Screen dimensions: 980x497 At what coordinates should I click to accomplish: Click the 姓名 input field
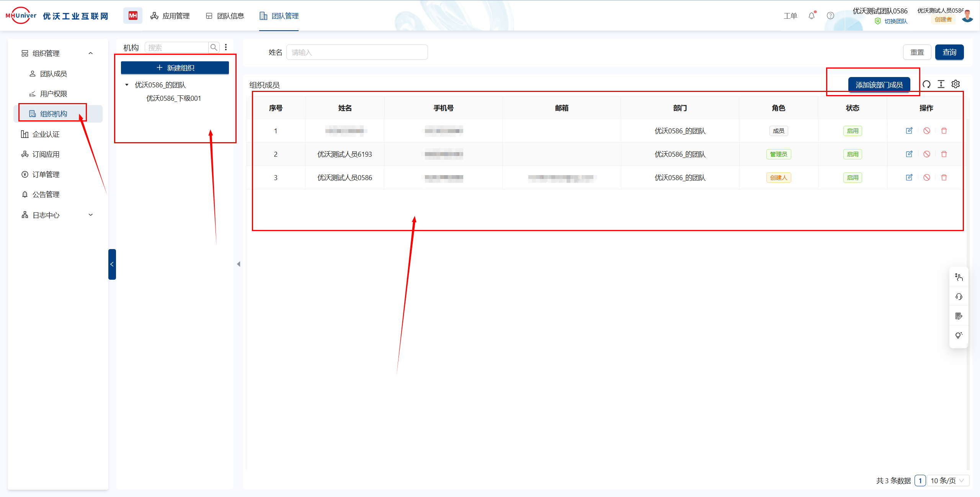click(357, 52)
